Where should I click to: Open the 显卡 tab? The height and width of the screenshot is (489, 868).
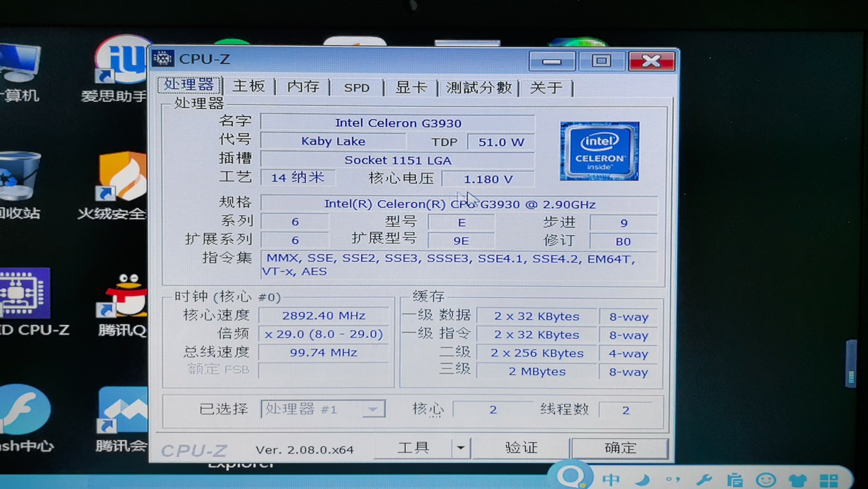point(411,87)
